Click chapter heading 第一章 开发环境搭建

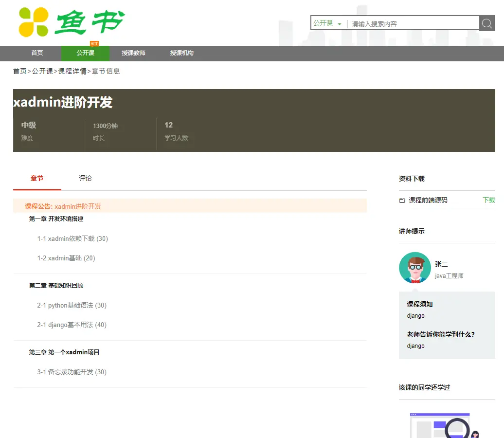point(56,219)
